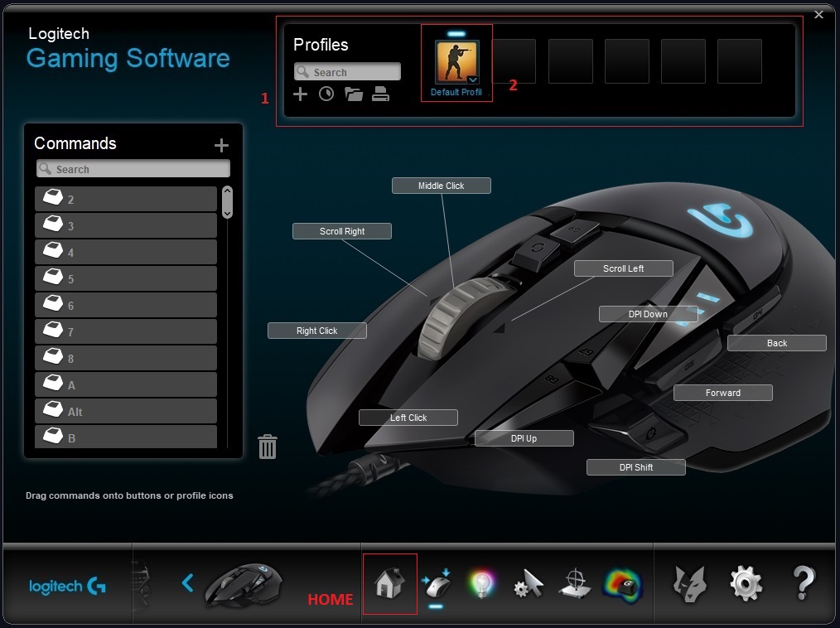Open lighting settings bulb icon
The width and height of the screenshot is (840, 628).
click(x=481, y=584)
